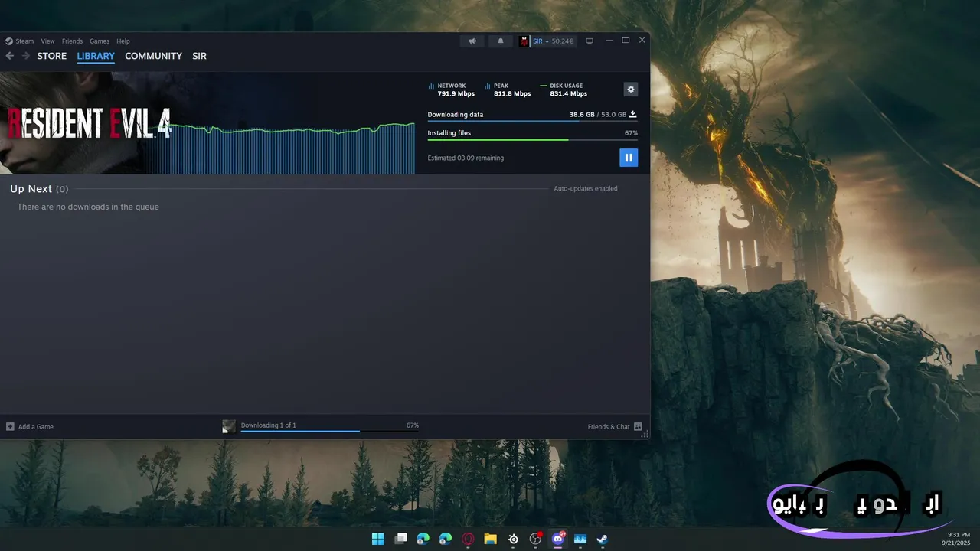Open the COMMUNITY tab
The width and height of the screenshot is (980, 551).
[153, 56]
